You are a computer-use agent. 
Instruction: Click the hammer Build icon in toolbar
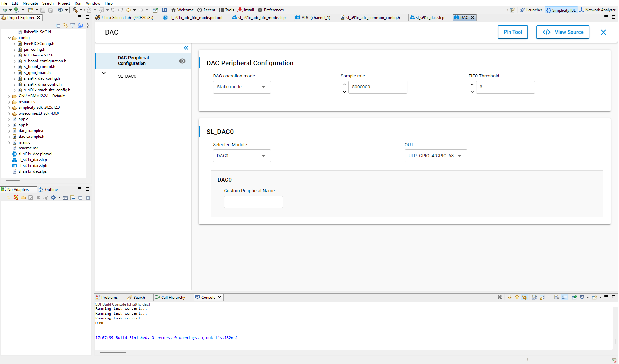[75, 10]
